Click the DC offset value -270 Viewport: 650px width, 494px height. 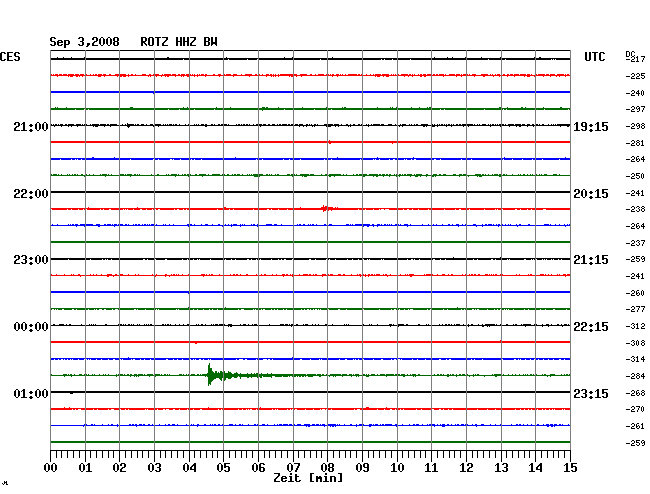click(635, 409)
